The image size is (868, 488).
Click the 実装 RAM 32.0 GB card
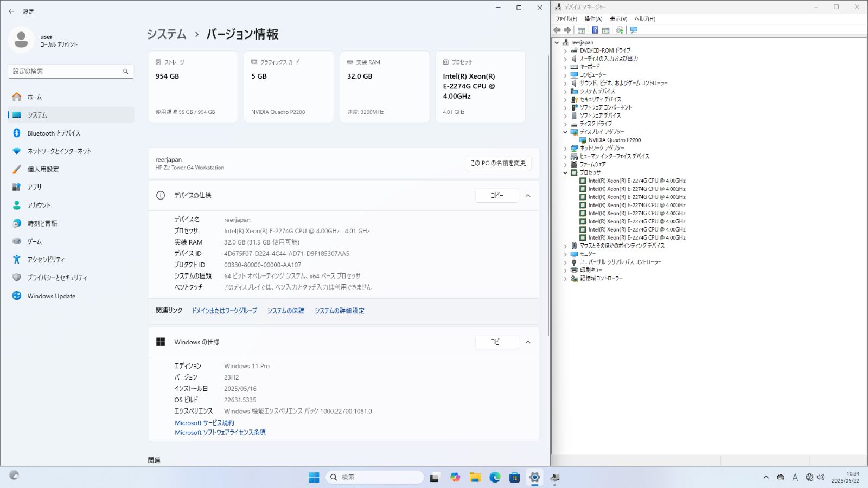[x=385, y=87]
